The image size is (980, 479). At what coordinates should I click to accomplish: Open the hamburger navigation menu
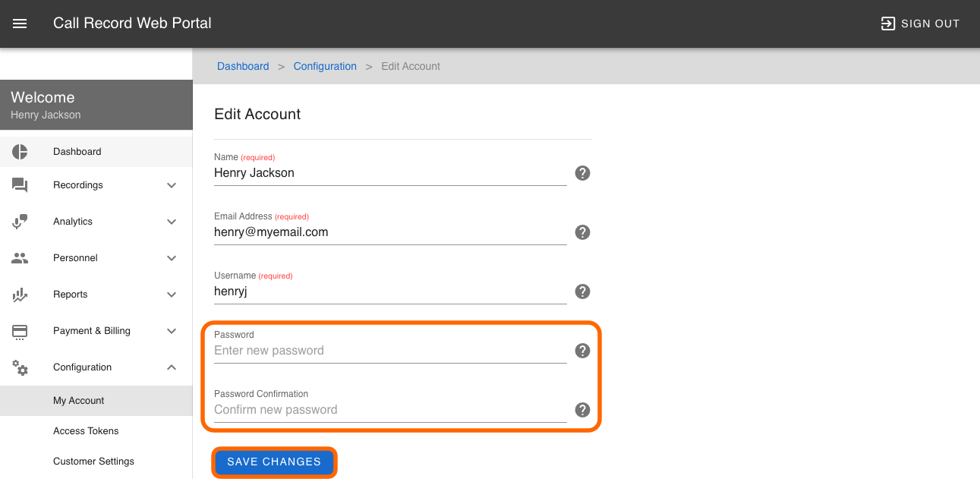point(20,24)
